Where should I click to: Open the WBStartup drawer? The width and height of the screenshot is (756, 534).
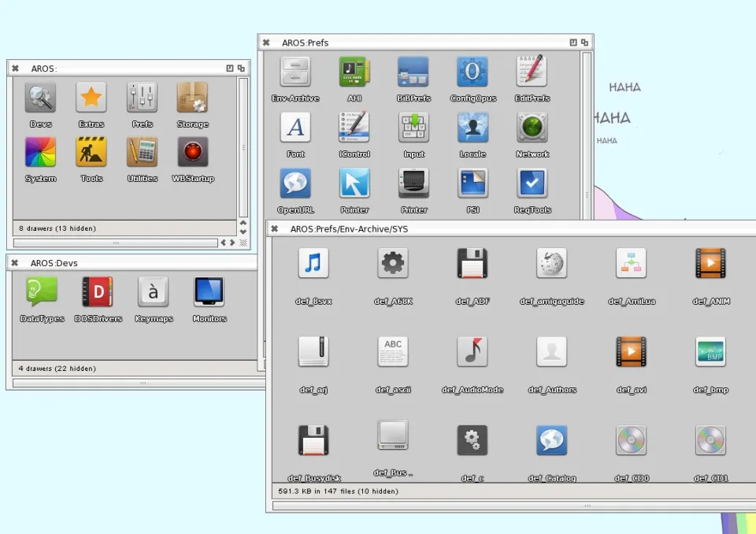(x=193, y=153)
